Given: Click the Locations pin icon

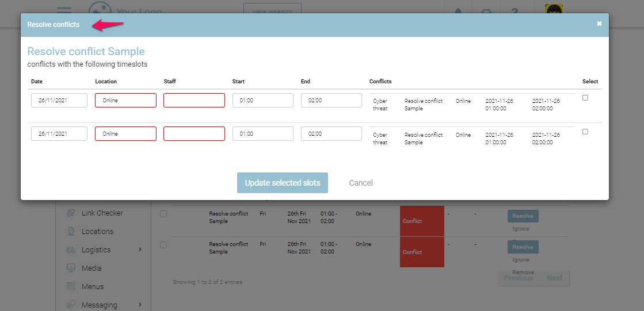Looking at the screenshot, I should click(71, 232).
